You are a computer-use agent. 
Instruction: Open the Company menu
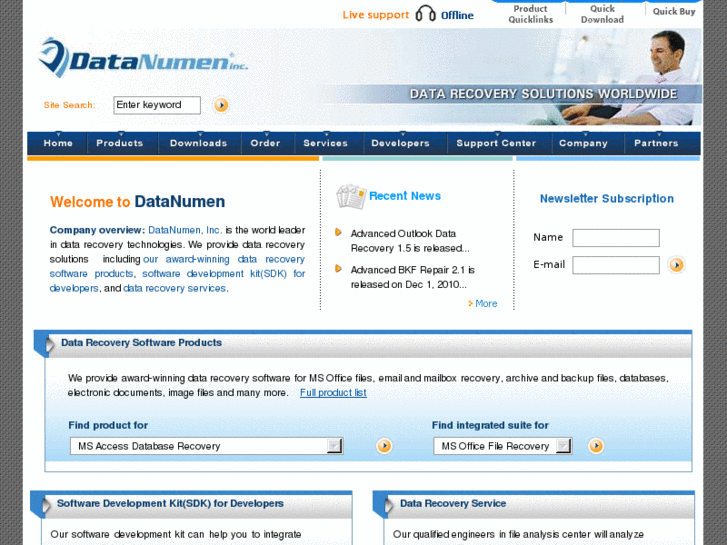[583, 143]
